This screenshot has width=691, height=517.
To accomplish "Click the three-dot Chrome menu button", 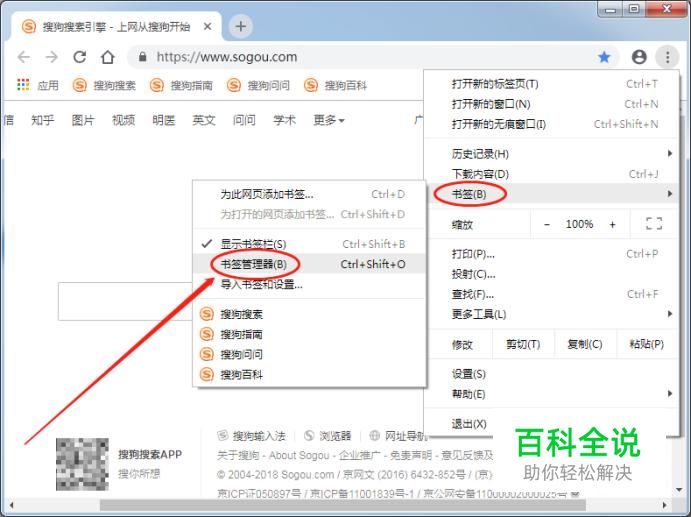I will coord(667,57).
